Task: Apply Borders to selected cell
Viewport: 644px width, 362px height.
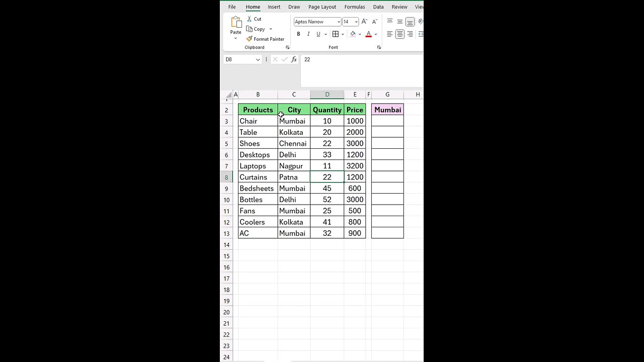Action: 336,34
